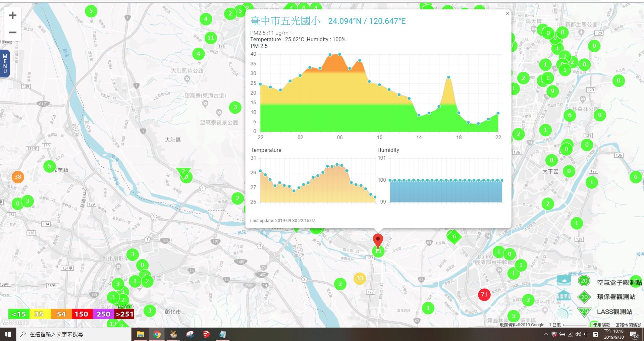
Task: Open the Windows Start menu
Action: 8,334
